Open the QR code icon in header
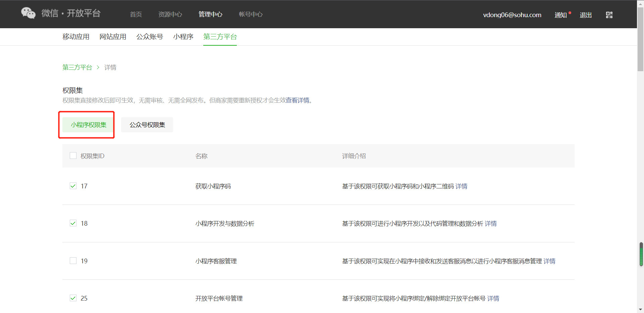The height and width of the screenshot is (313, 644). [609, 15]
